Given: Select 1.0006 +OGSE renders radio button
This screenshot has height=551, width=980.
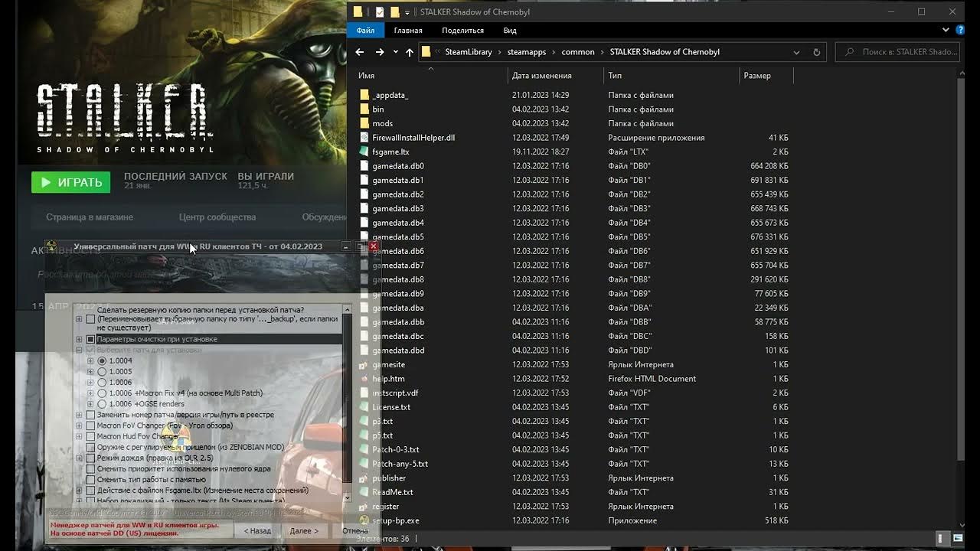Looking at the screenshot, I should pos(102,403).
